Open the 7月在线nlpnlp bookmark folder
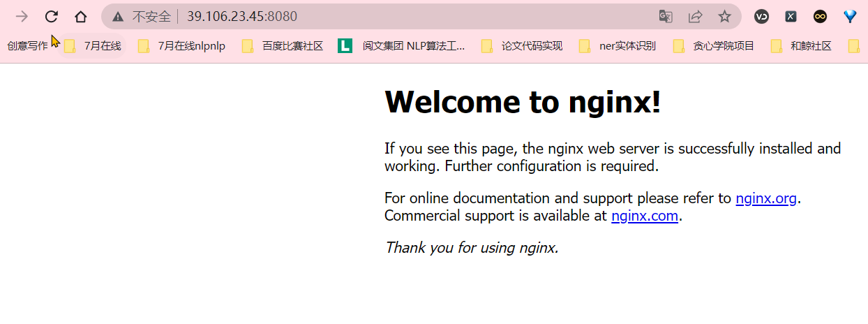868x324 pixels. [182, 46]
